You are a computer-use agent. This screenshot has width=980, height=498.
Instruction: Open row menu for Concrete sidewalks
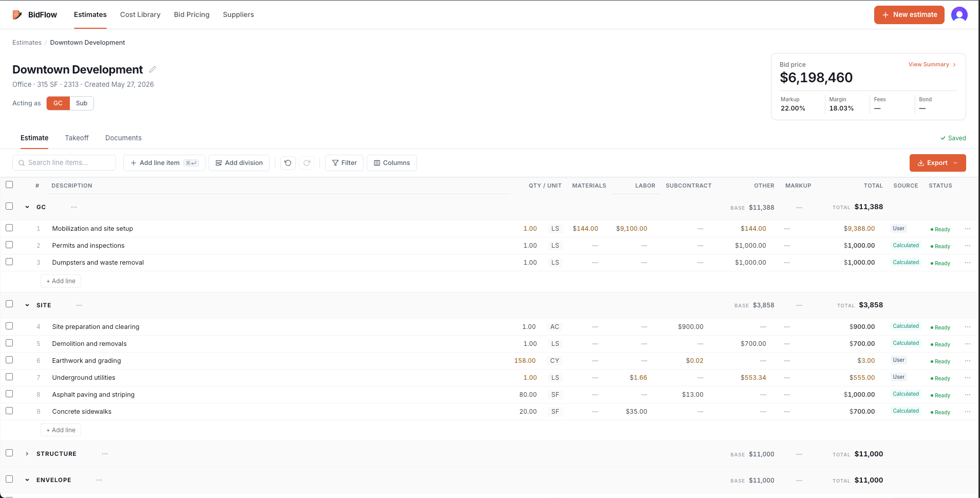point(968,412)
